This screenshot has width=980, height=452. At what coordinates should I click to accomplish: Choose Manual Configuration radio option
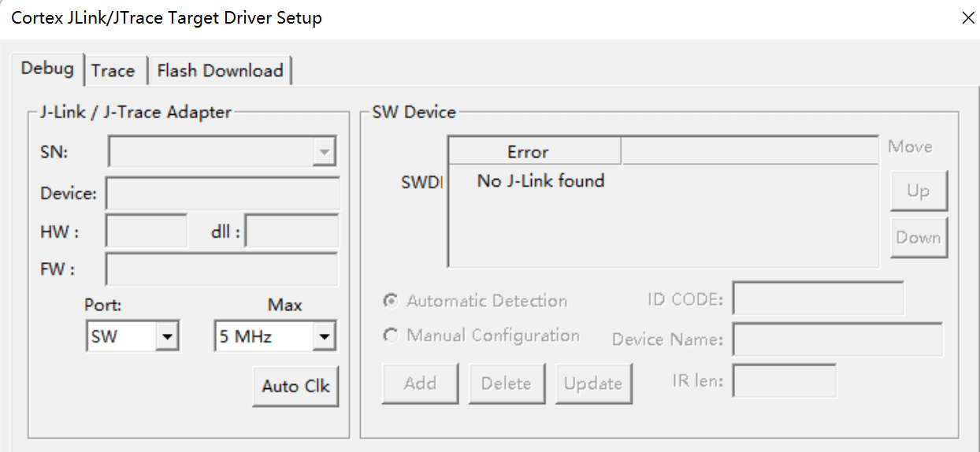pos(391,335)
